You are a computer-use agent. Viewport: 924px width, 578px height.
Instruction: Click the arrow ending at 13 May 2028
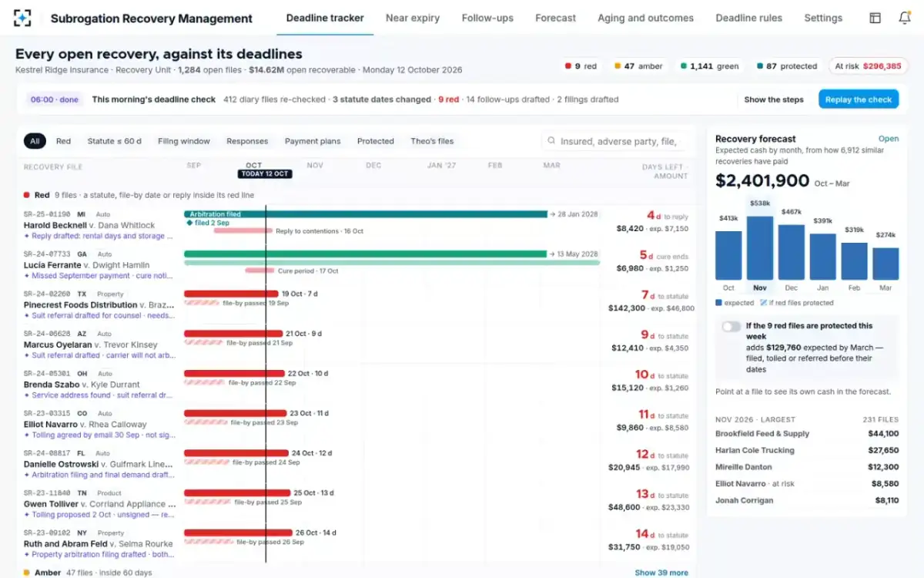click(x=553, y=254)
